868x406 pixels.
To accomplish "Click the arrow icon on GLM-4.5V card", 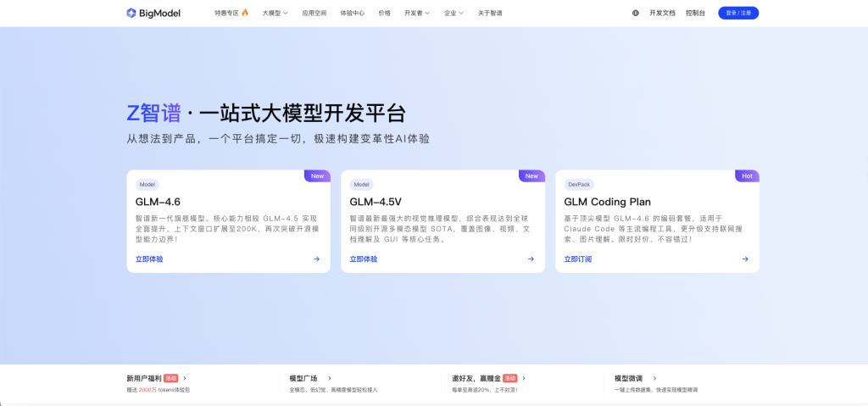I will [531, 259].
